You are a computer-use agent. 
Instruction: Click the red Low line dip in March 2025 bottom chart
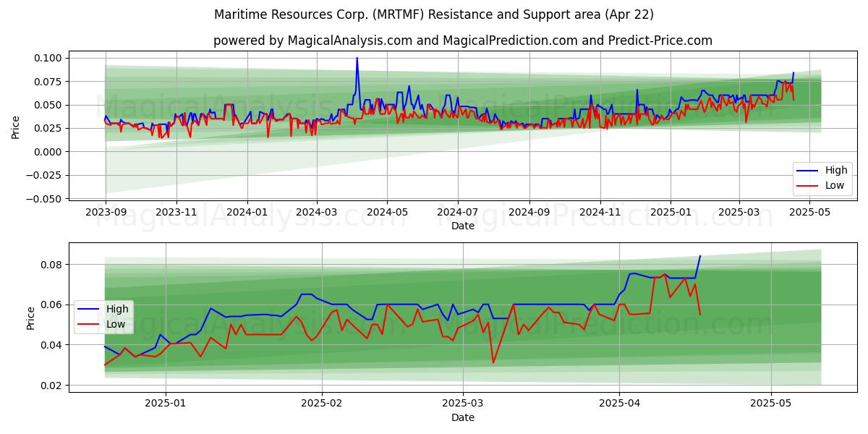click(493, 362)
